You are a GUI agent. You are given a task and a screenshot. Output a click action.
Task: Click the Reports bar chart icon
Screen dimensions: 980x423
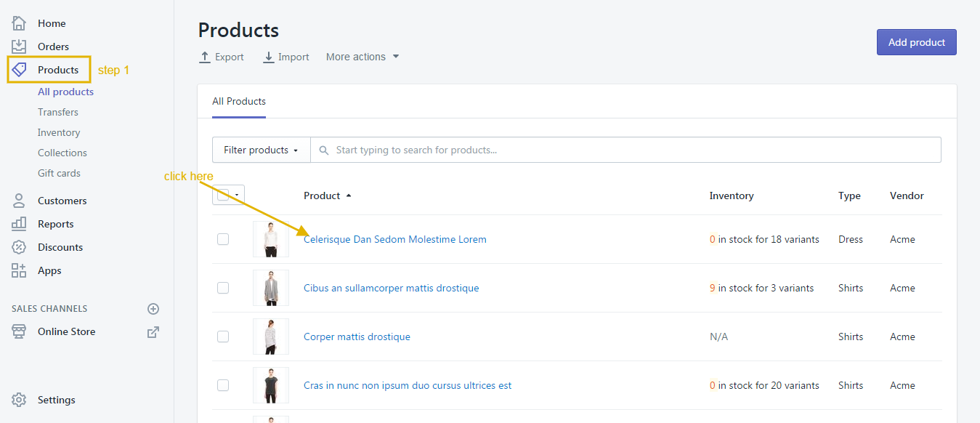click(19, 224)
